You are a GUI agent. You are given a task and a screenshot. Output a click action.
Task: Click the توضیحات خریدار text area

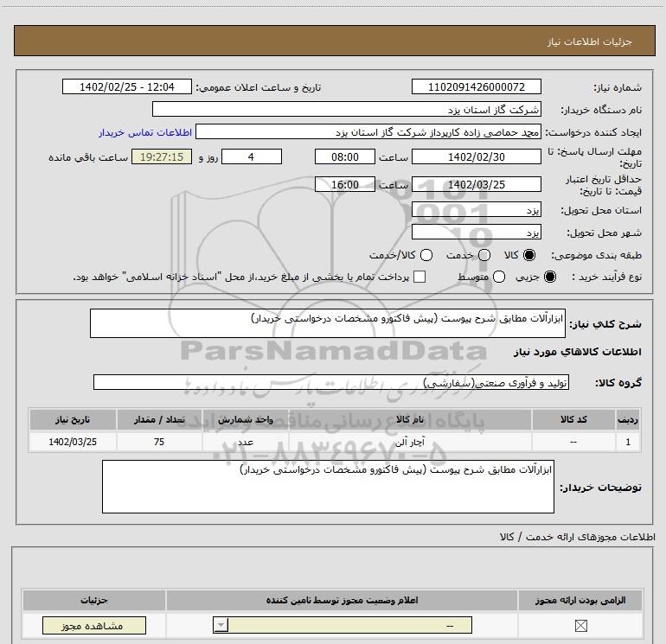[328, 487]
